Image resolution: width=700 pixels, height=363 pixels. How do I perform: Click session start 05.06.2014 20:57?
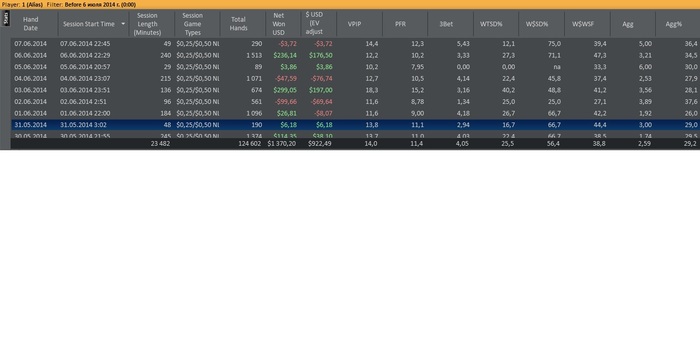[x=85, y=67]
